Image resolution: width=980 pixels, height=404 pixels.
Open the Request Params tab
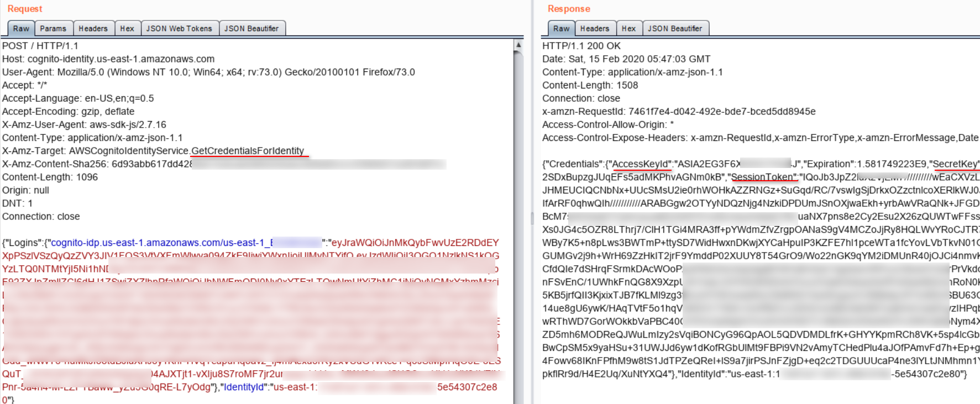click(x=53, y=28)
